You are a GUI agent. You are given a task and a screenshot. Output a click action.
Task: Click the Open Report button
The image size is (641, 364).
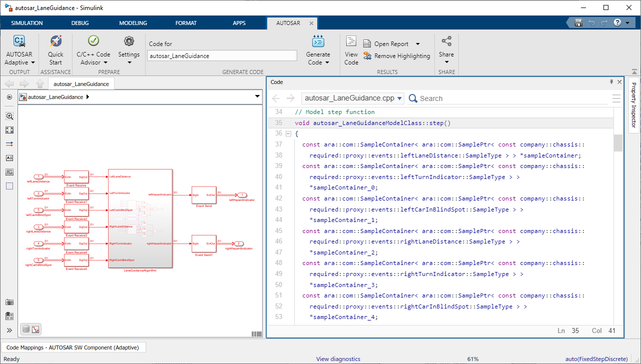[x=386, y=44]
